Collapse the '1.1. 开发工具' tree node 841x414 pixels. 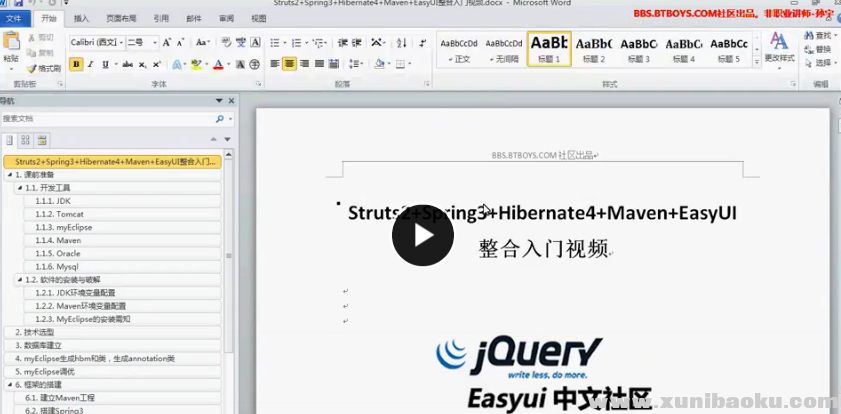[20, 187]
